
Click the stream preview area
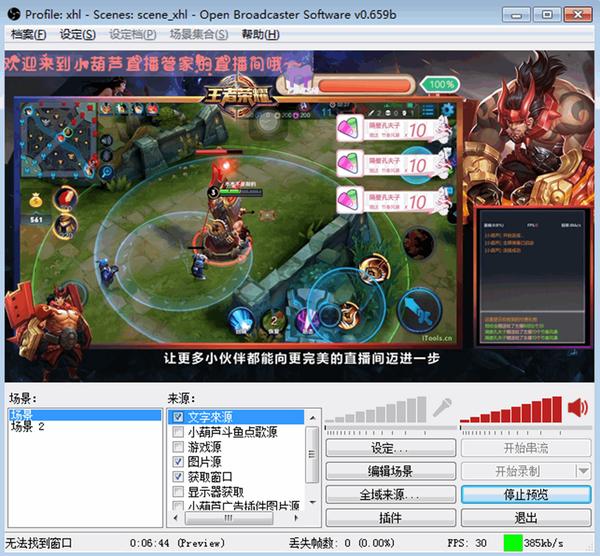click(x=299, y=216)
